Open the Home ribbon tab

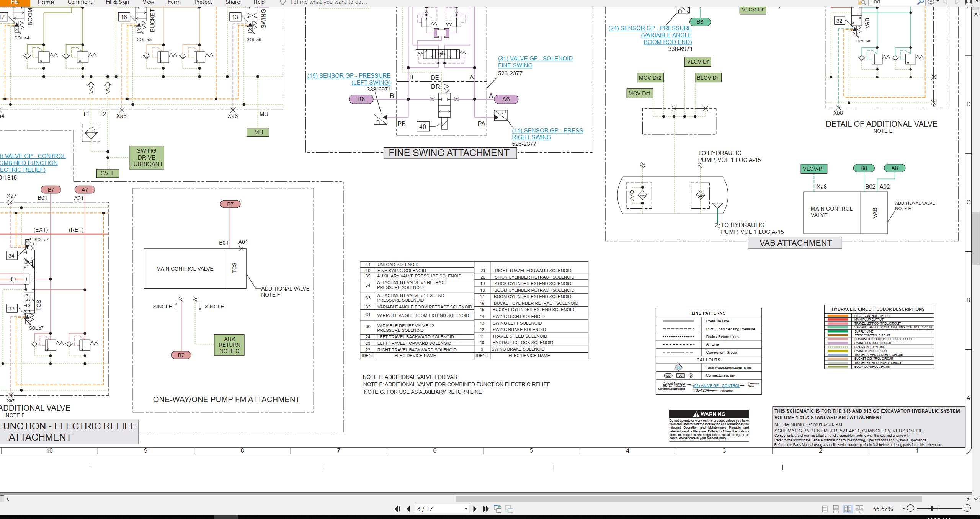click(46, 2)
